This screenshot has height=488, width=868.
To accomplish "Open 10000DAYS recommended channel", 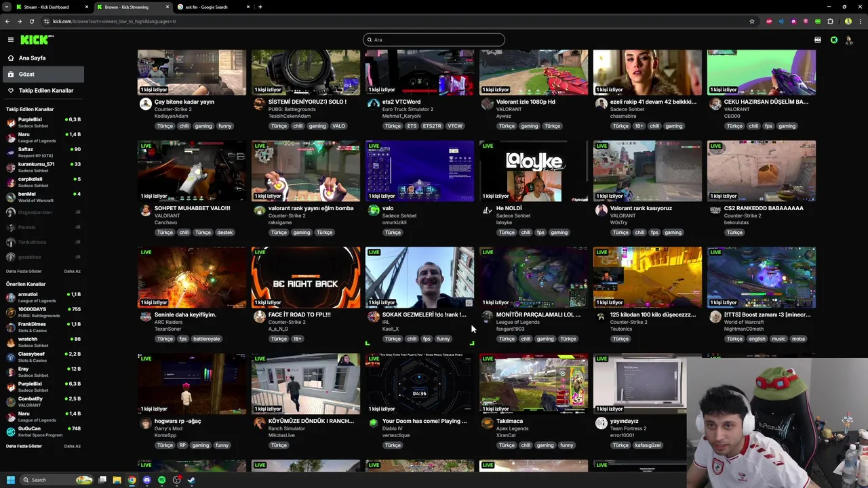I will coord(43,312).
